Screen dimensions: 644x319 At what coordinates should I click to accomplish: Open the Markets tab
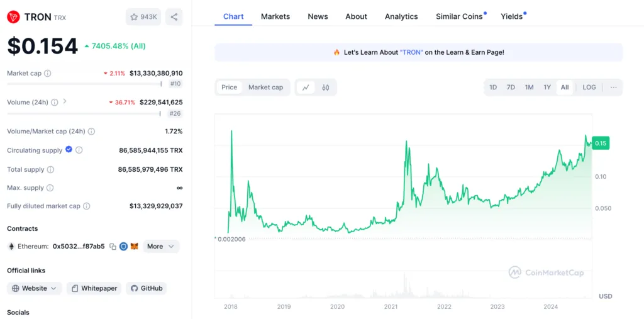275,16
